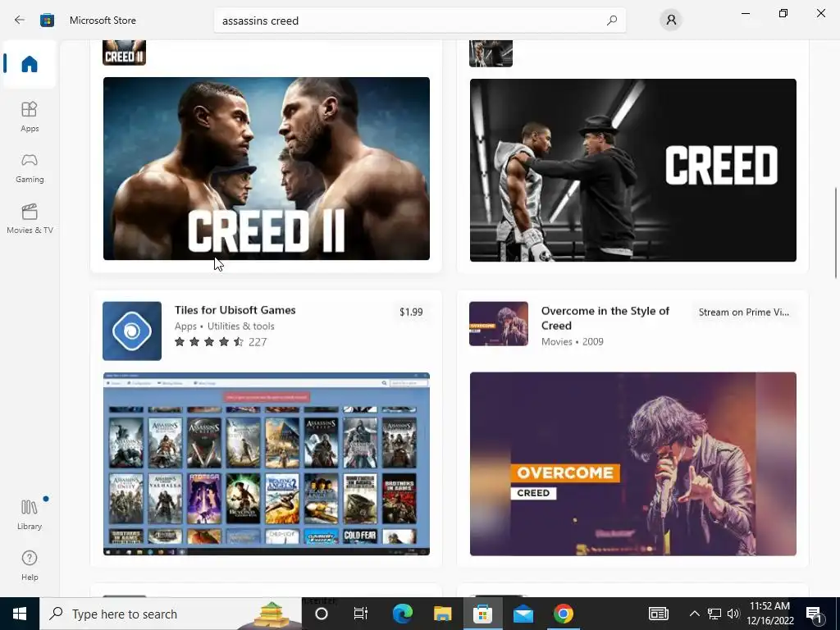Image resolution: width=840 pixels, height=630 pixels.
Task: Open the Windows Start menu
Action: (20, 614)
